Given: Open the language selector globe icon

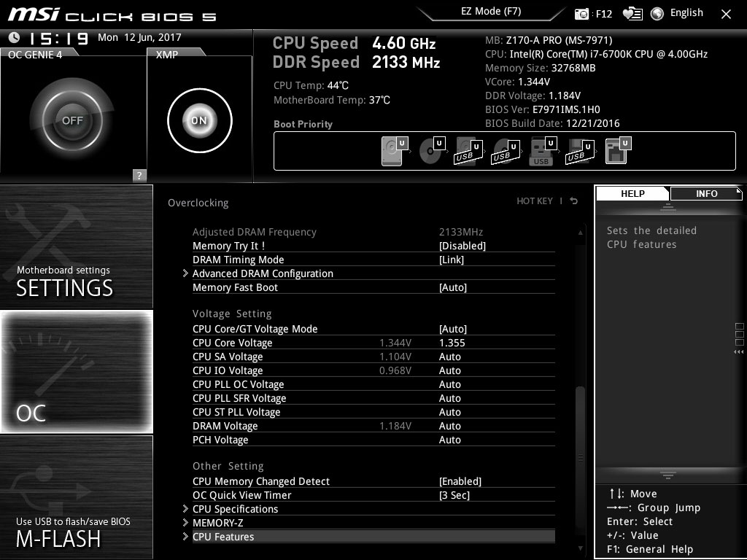Looking at the screenshot, I should tap(657, 14).
